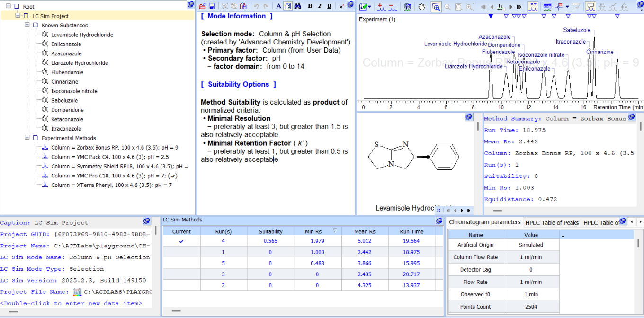Select Enilconazole substance in the tree
This screenshot has width=644, height=318.
[66, 44]
